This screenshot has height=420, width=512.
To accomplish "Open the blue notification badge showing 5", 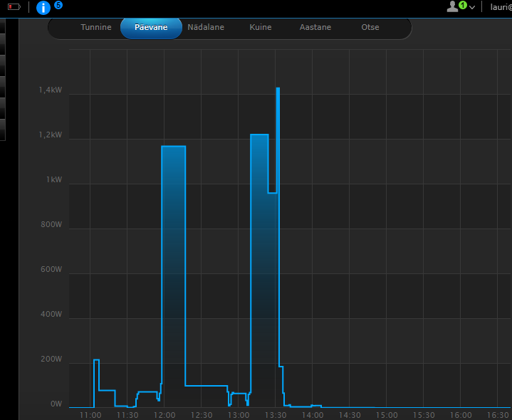I will [58, 4].
